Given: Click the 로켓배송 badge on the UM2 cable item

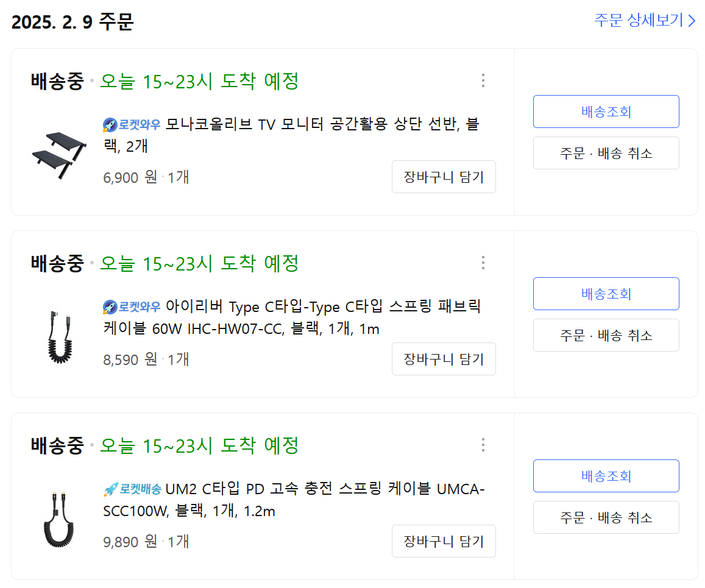Looking at the screenshot, I should click(x=132, y=489).
